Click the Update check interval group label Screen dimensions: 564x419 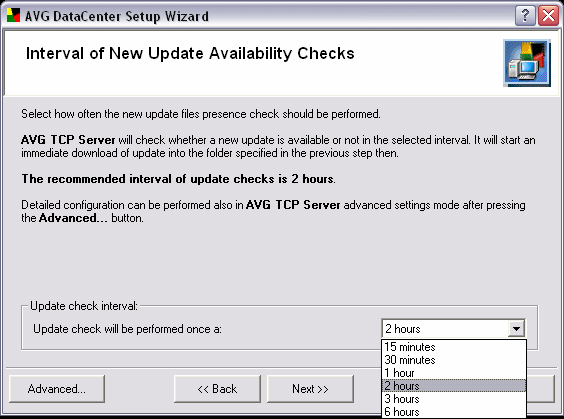coord(83,306)
